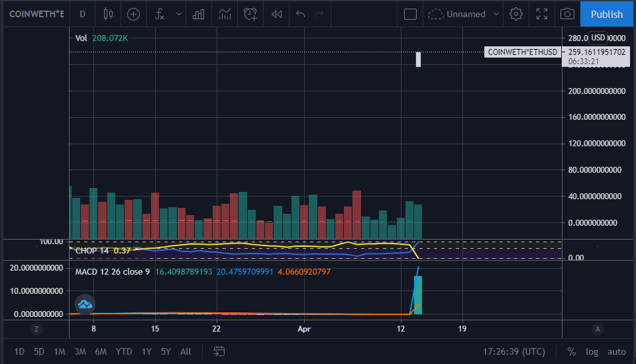Screen dimensions: 636x364
Task: Select layout square icon
Action: pos(411,14)
